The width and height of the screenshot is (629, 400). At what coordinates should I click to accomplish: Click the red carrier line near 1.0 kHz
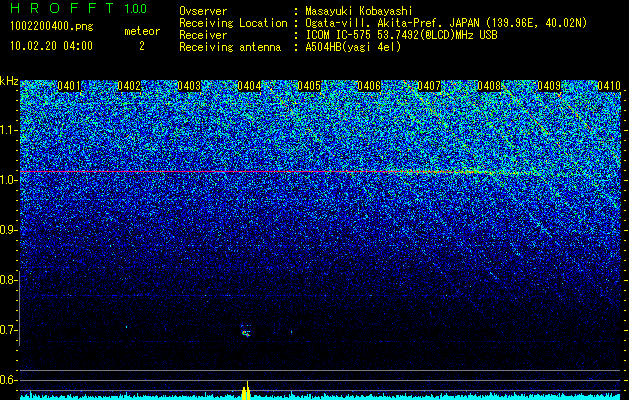(x=257, y=172)
